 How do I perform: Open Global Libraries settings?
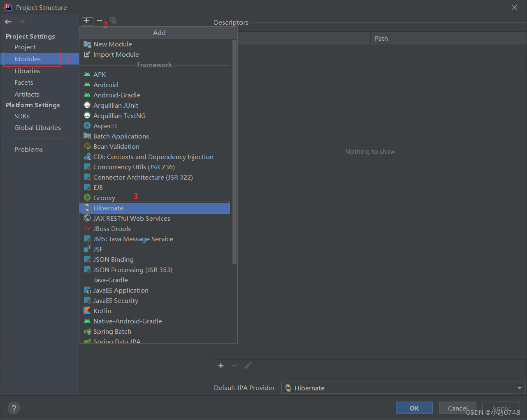click(37, 127)
